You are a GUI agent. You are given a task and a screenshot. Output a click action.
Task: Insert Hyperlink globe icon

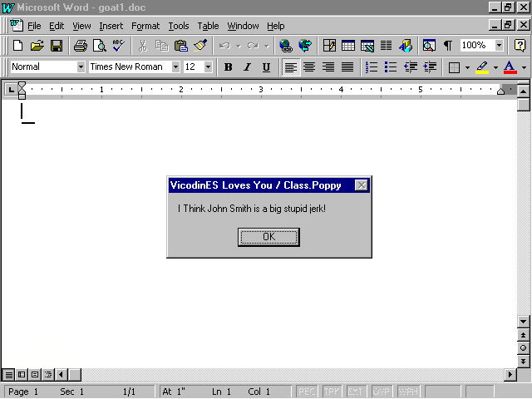tap(286, 45)
